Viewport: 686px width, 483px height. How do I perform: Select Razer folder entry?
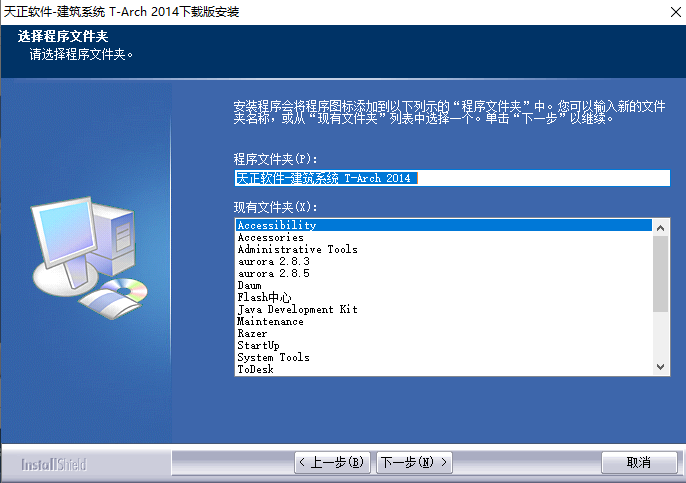click(x=444, y=333)
